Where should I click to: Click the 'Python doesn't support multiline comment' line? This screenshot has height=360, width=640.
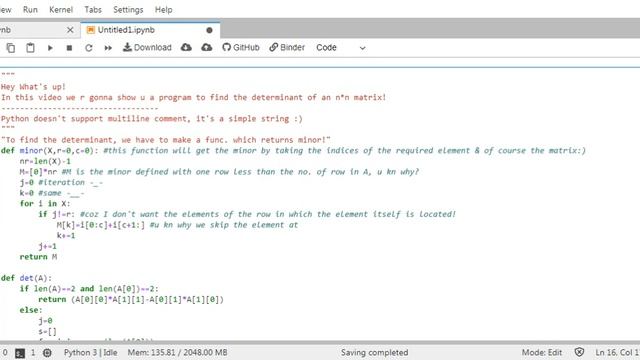(x=152, y=118)
